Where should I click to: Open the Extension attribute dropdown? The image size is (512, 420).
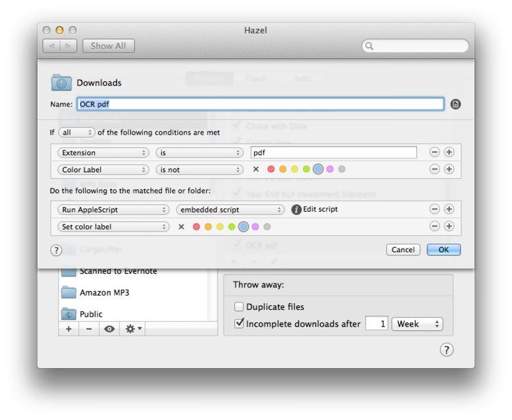(103, 153)
